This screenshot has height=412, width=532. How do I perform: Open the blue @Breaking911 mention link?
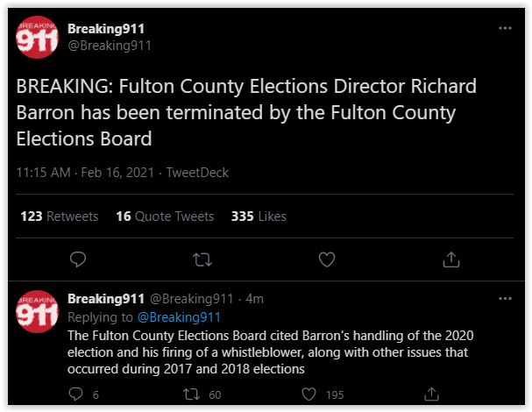[179, 317]
